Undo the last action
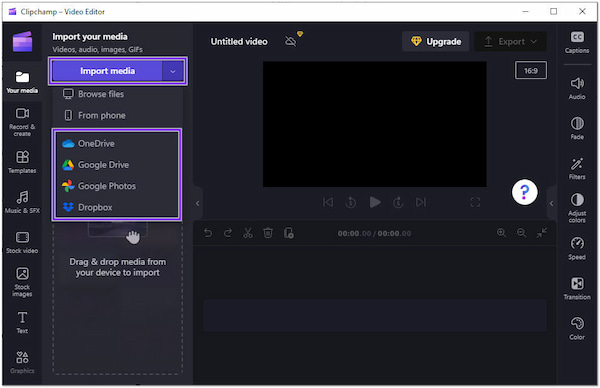The width and height of the screenshot is (600, 388). click(208, 233)
